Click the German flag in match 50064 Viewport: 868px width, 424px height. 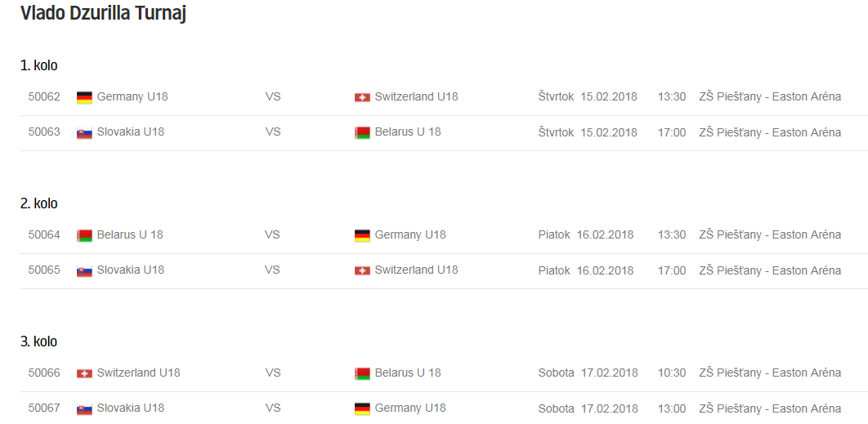coord(362,235)
